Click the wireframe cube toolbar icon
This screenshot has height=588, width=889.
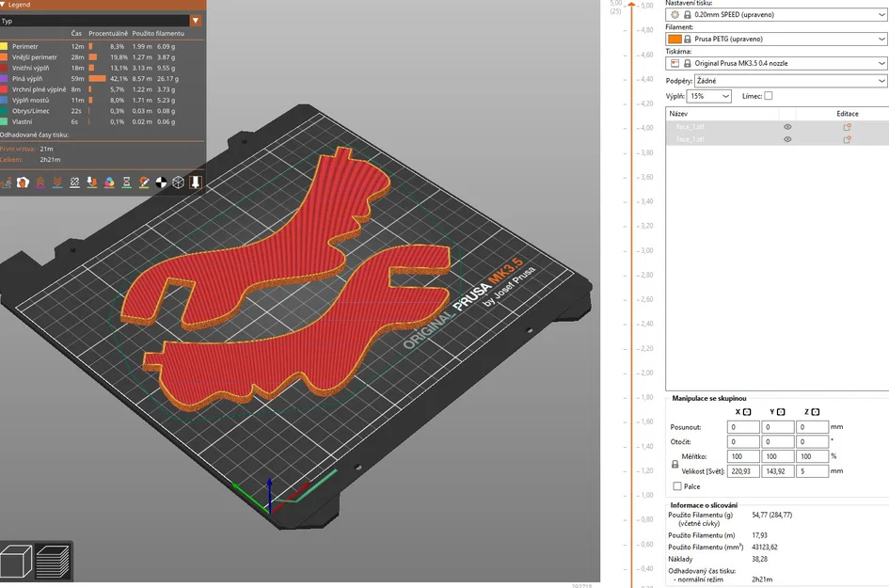click(178, 183)
